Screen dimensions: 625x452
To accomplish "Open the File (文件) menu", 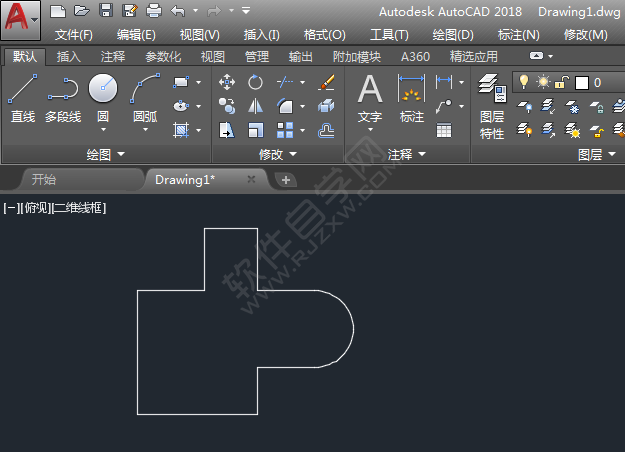I will pyautogui.click(x=73, y=35).
